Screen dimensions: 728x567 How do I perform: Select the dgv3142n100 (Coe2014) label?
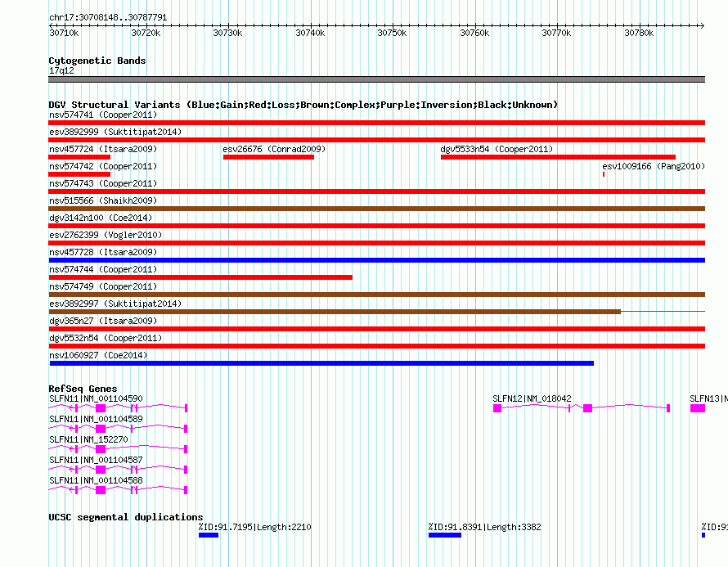click(101, 218)
